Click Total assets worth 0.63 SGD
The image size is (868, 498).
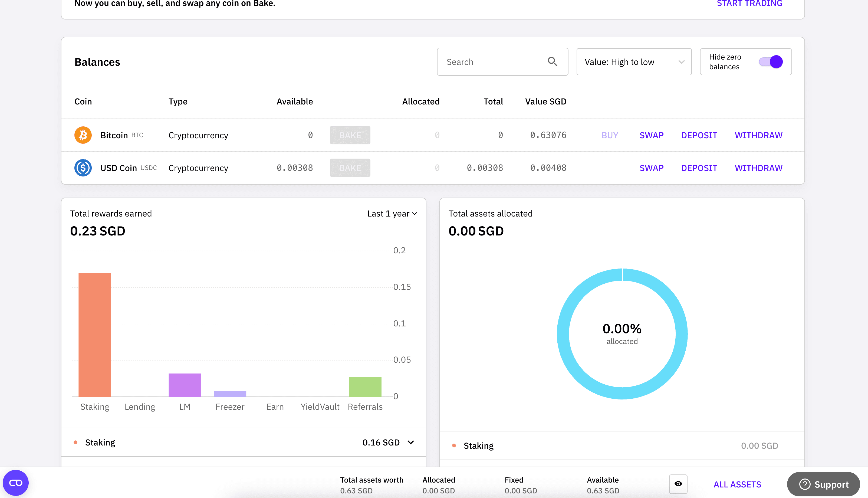pos(371,485)
